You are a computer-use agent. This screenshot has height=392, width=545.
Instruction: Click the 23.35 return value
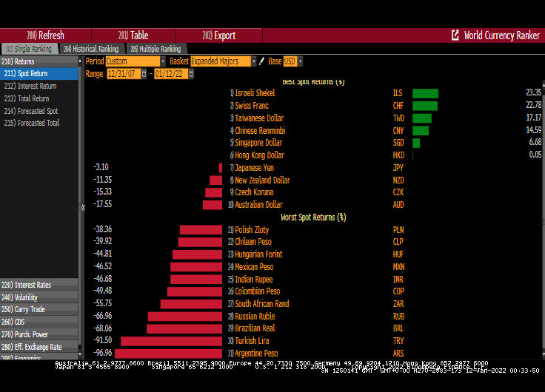[534, 92]
